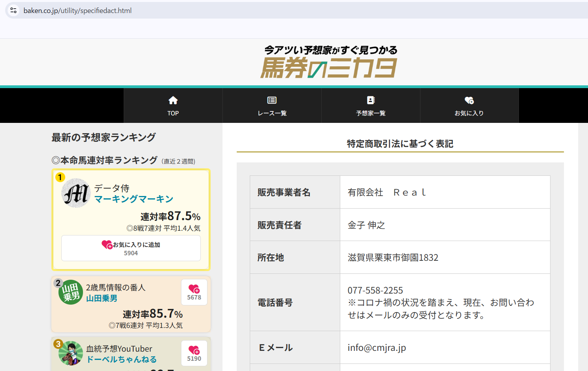Favorite ドーベルちゃんねる with heart button 5190
This screenshot has height=371, width=588.
pos(194,353)
